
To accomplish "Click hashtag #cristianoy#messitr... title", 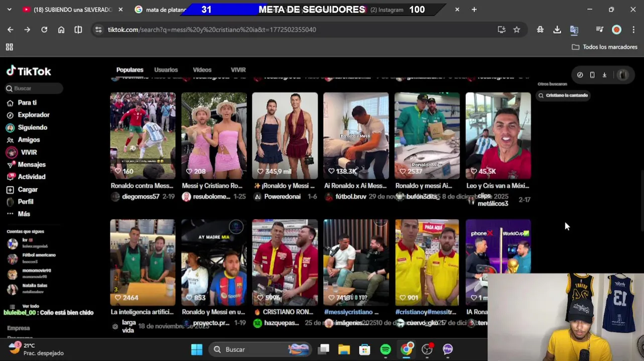I will pyautogui.click(x=426, y=312).
